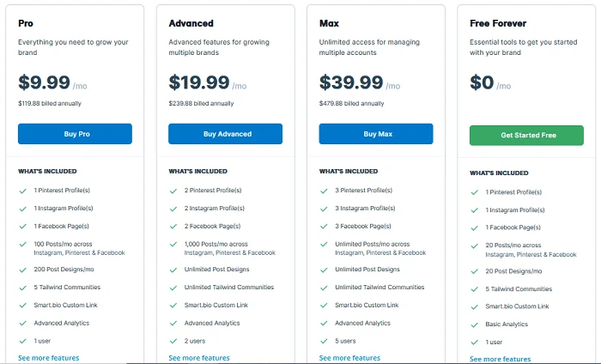Click checkmark next to Unlimited Tailwind Communities in Advanced
Image resolution: width=601 pixels, height=364 pixels.
pyautogui.click(x=173, y=288)
